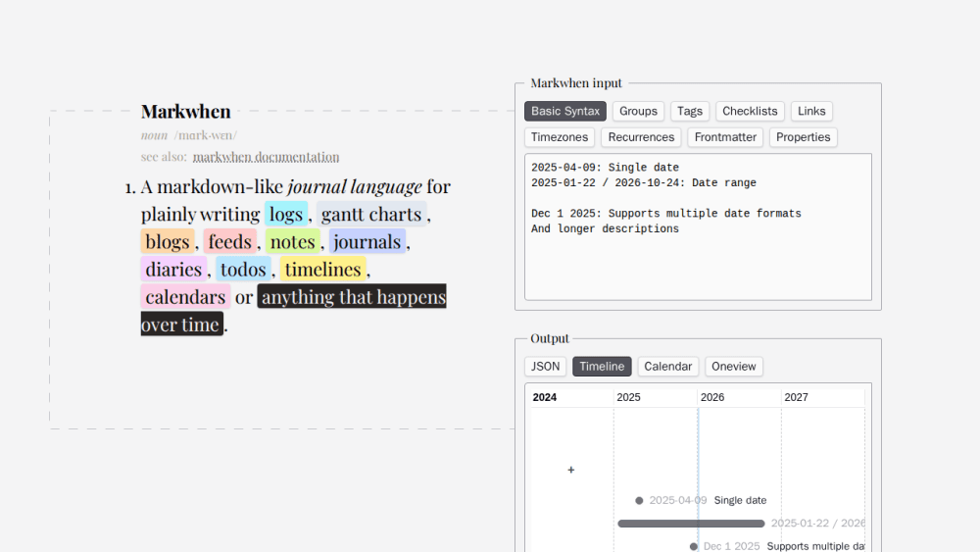Click the 'diaries' highlighted word

[x=173, y=270]
